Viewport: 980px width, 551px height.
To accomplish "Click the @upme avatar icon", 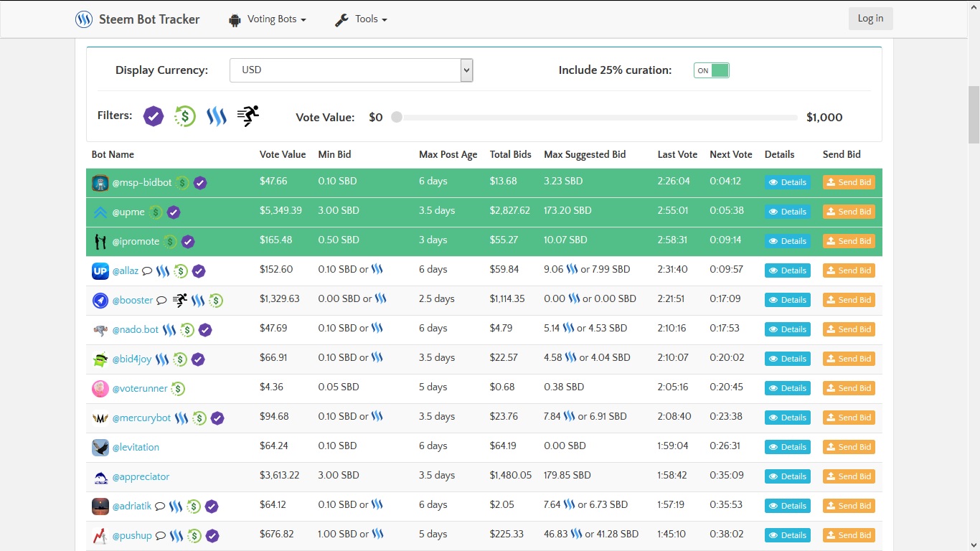I will tap(100, 212).
